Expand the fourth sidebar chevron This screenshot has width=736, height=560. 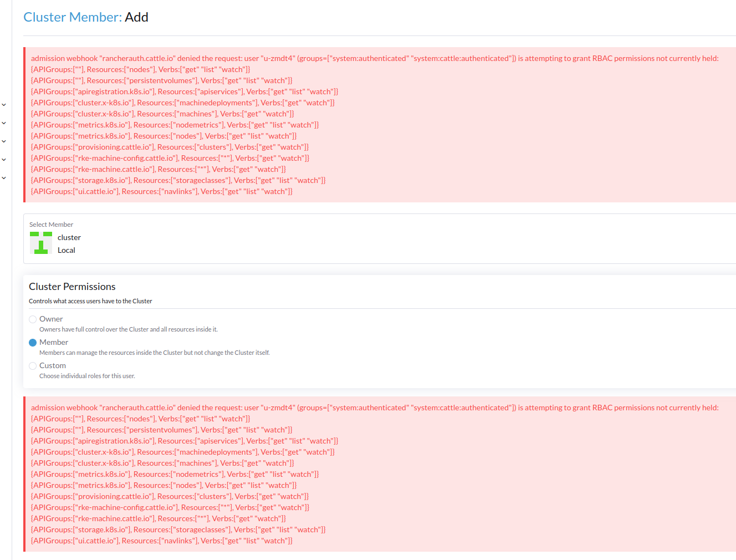coord(4,159)
